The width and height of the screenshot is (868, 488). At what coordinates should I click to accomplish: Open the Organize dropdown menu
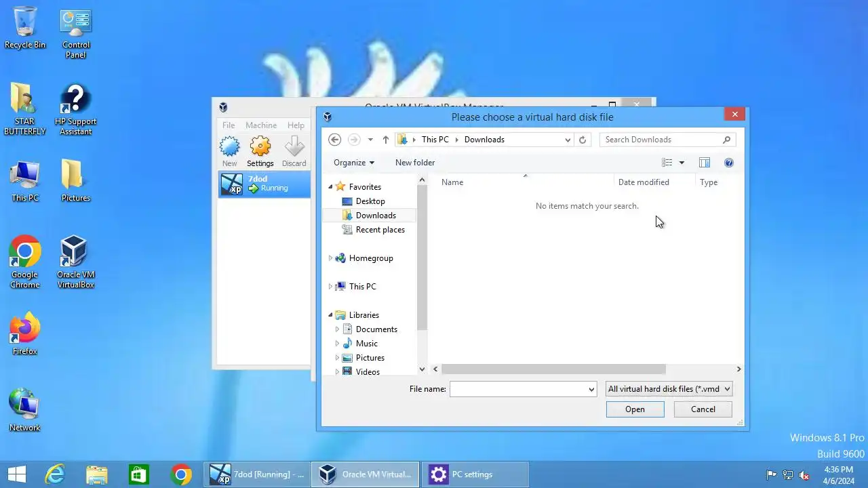[x=354, y=163]
